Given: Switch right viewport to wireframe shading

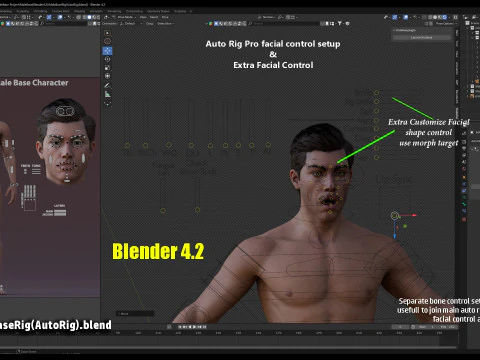Looking at the screenshot, I should tap(430, 17).
